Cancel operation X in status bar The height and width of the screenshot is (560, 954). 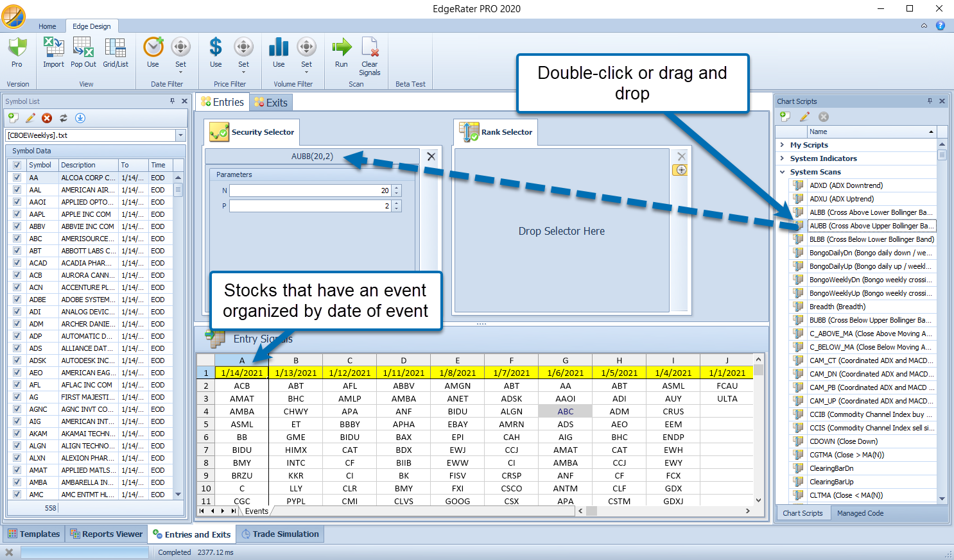click(x=9, y=552)
